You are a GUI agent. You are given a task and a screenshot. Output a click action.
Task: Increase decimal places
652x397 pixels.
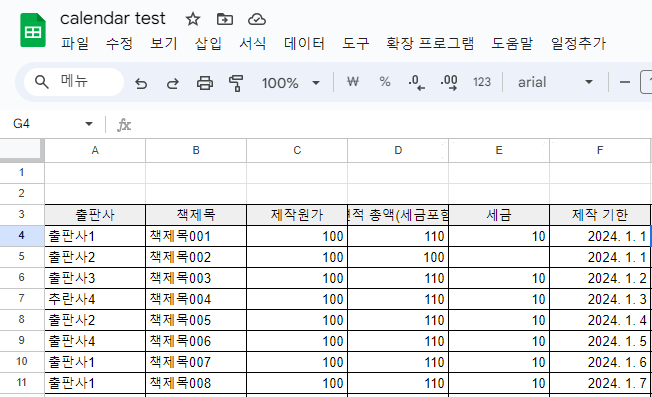(x=449, y=82)
